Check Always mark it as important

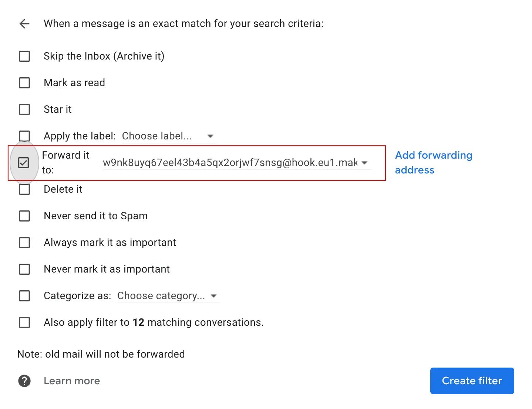24,243
